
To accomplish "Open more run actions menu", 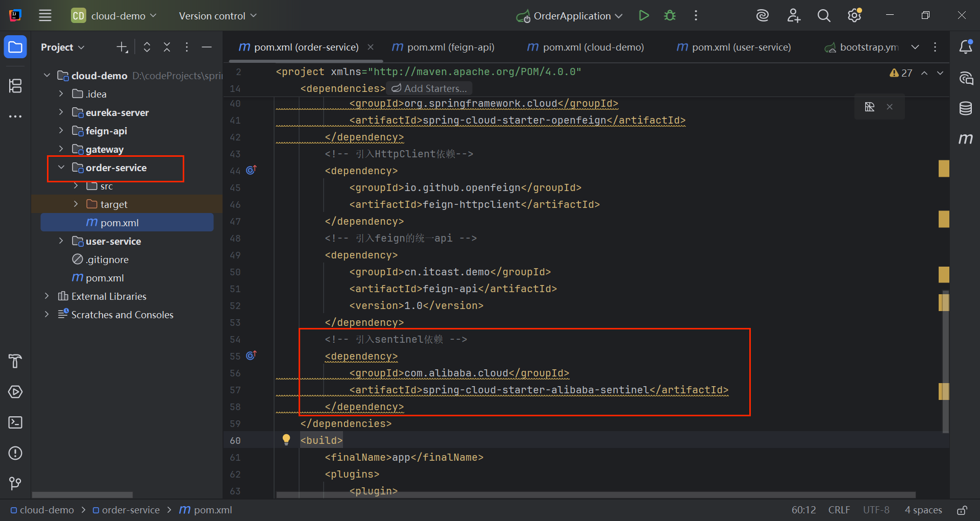I will tap(696, 16).
